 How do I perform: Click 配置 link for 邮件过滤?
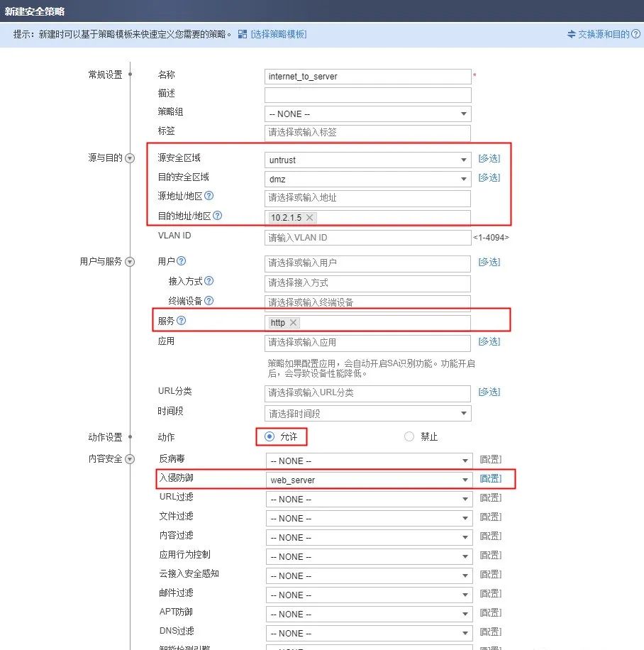pyautogui.click(x=491, y=594)
